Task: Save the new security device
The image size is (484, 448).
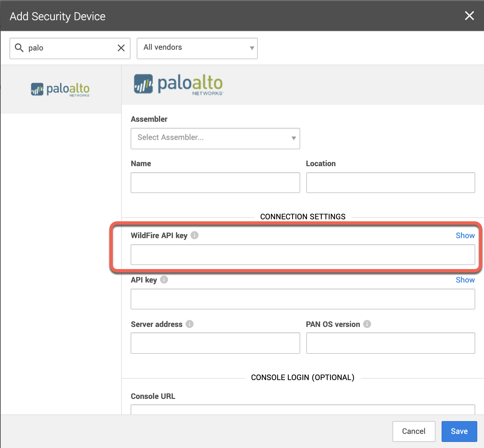Action: pos(459,432)
